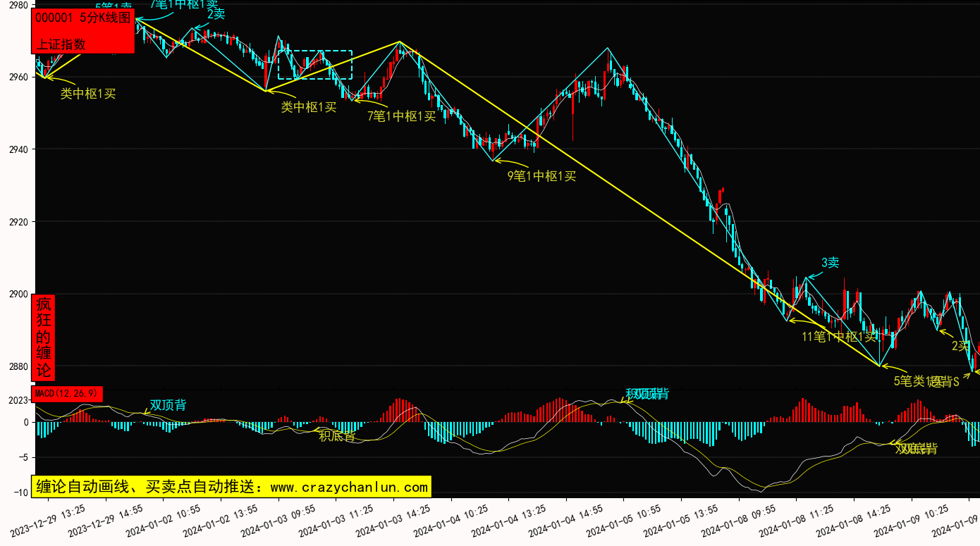The image size is (980, 546).
Task: Select the "2024-01-04 10:25" time axis label
Action: [x=452, y=521]
